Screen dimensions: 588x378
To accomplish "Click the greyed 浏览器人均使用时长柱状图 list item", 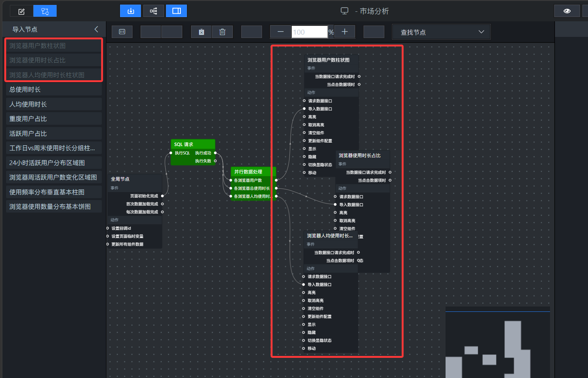I will tap(54, 75).
